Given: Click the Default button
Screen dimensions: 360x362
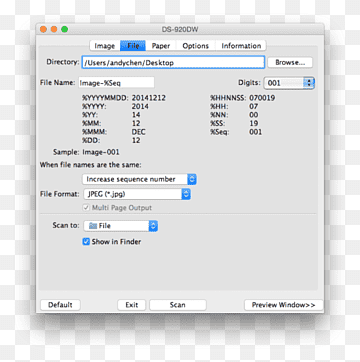Looking at the screenshot, I should tap(60, 305).
